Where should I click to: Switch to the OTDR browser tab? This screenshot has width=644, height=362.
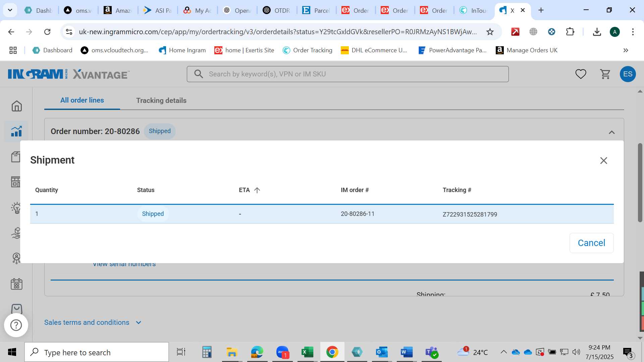click(x=277, y=10)
